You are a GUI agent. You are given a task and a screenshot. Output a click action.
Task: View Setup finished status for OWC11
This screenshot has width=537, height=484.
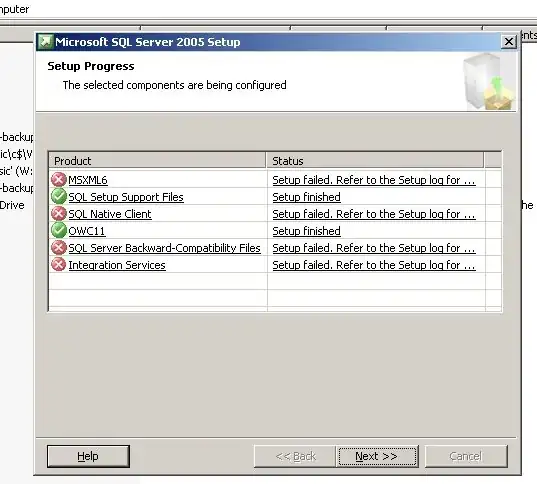tap(307, 231)
